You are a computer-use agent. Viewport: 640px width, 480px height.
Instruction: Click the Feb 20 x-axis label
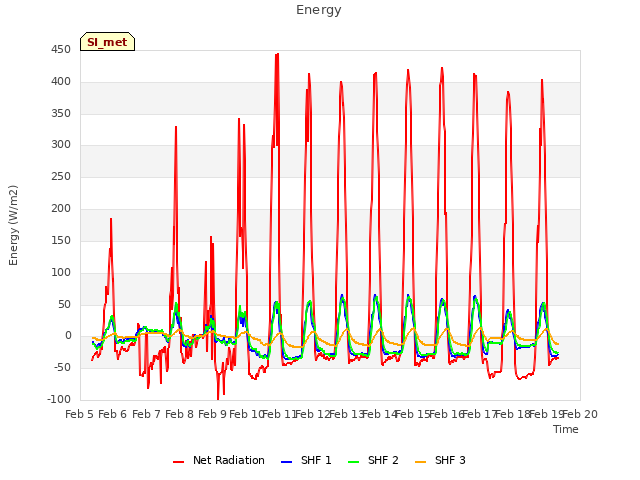click(x=580, y=415)
